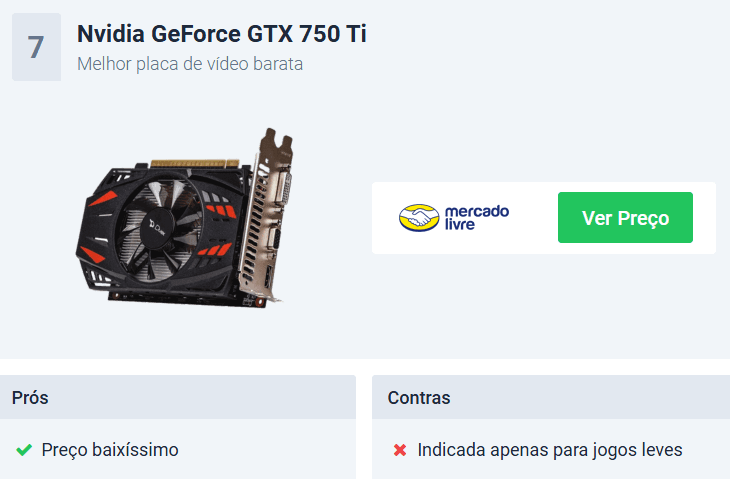730x479 pixels.
Task: Click the gold PCIe connector on card
Action: pos(195,163)
